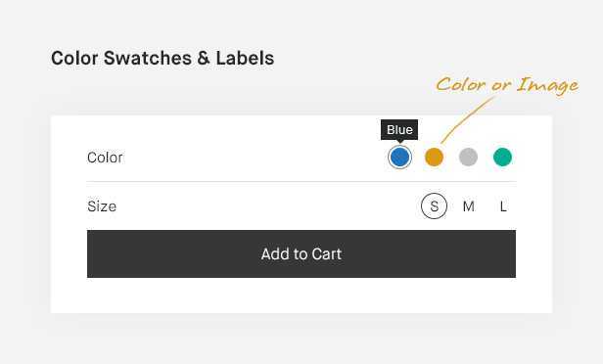Choose size L

pyautogui.click(x=502, y=206)
